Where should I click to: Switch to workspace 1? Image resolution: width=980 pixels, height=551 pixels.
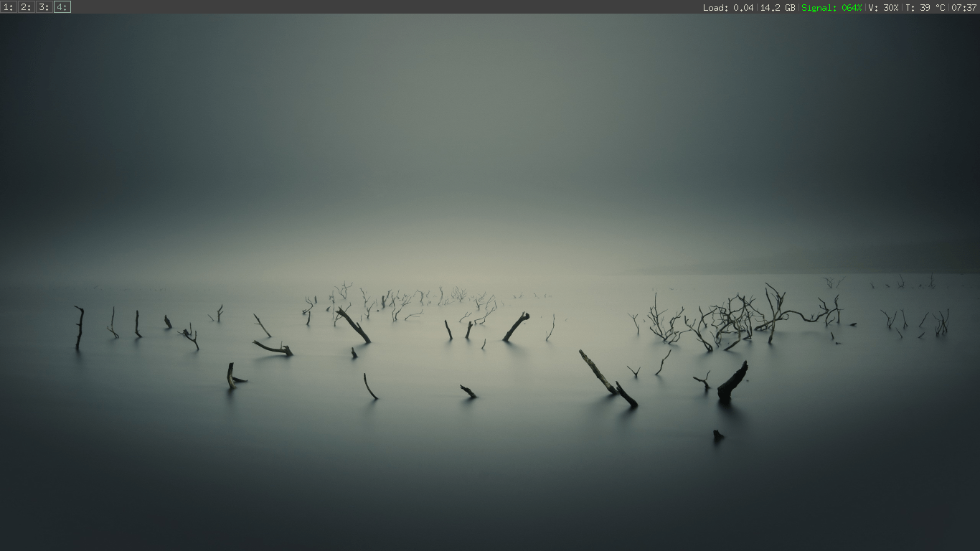(x=9, y=7)
